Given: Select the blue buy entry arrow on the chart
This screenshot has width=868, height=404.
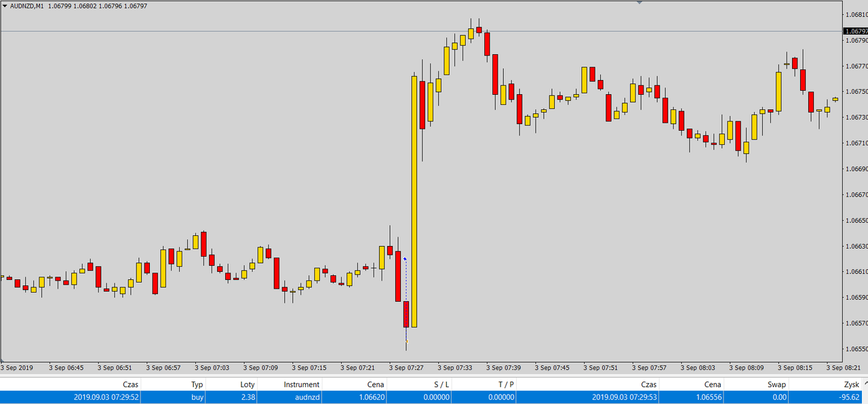Looking at the screenshot, I should [406, 258].
